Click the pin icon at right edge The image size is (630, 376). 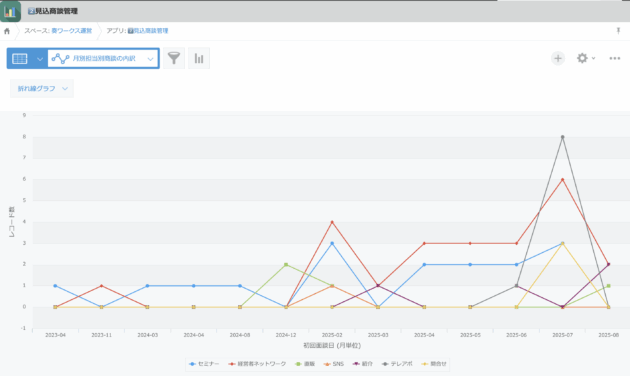pyautogui.click(x=618, y=31)
